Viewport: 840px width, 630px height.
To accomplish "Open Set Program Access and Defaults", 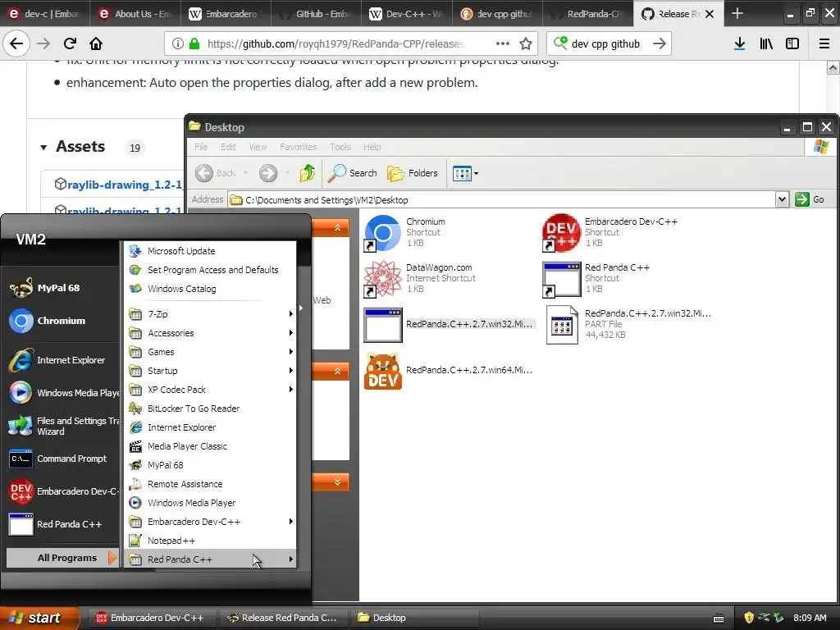I will coord(211,270).
